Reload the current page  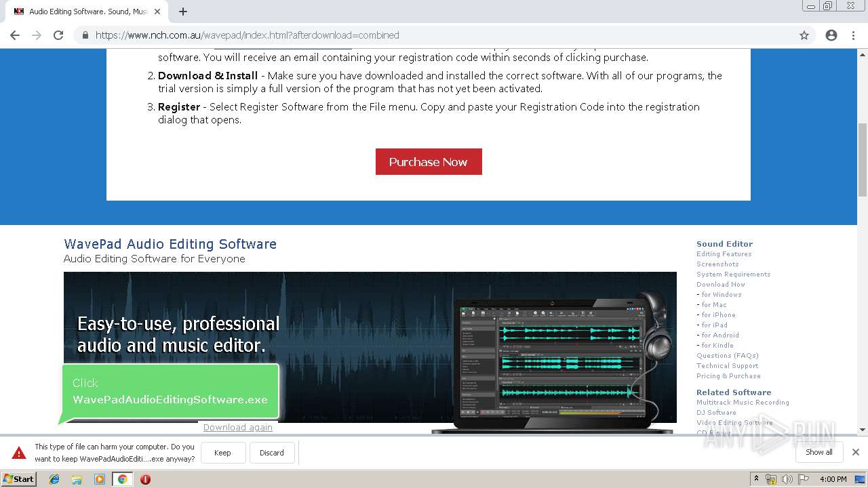click(58, 35)
